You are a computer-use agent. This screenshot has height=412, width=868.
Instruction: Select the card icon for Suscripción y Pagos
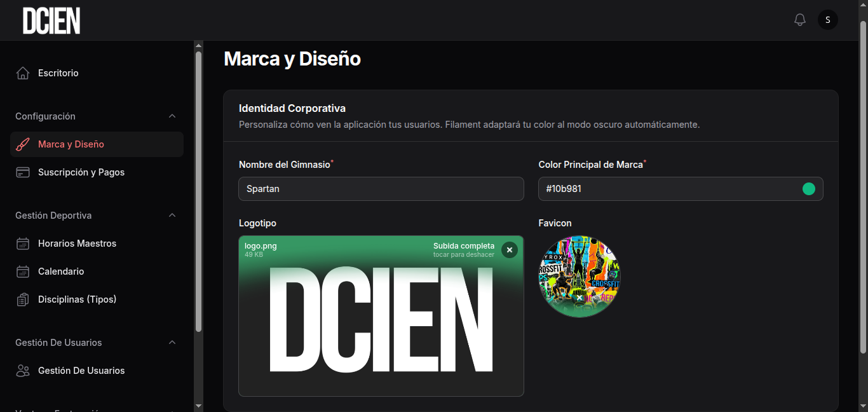tap(23, 172)
